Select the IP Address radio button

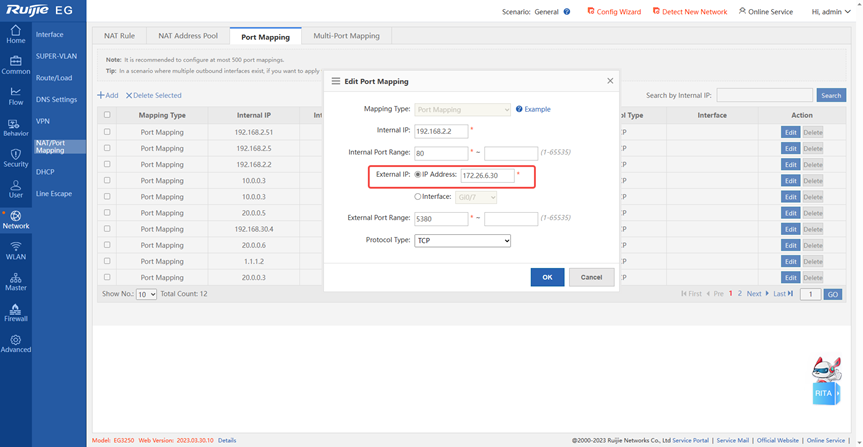(x=418, y=175)
